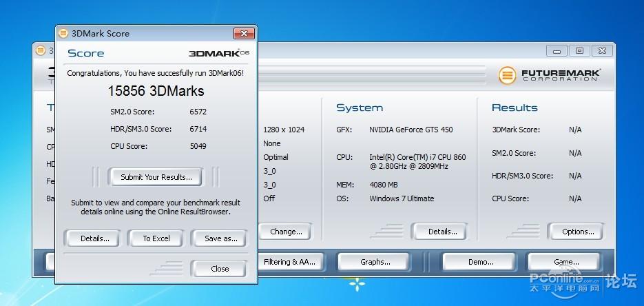This screenshot has width=644, height=306.
Task: Click HDR/SM3.0 Score value 6714
Action: (x=198, y=129)
